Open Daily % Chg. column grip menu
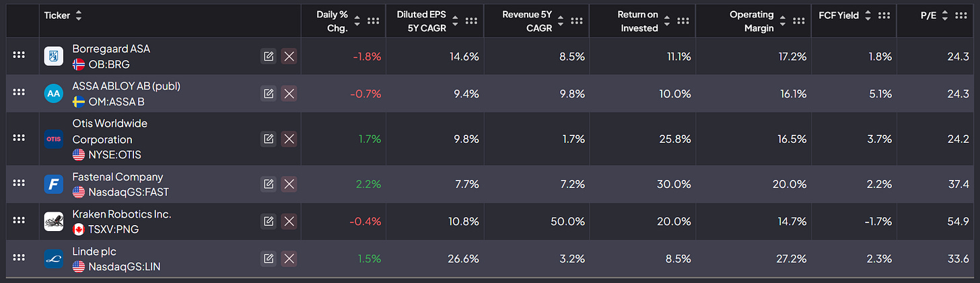This screenshot has width=980, height=283. pos(373,21)
